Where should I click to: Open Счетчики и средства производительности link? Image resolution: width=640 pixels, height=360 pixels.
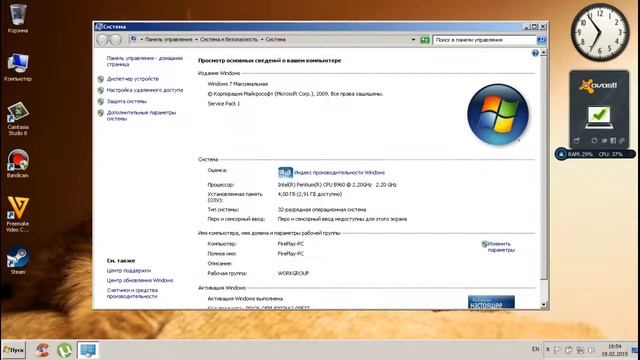132,293
